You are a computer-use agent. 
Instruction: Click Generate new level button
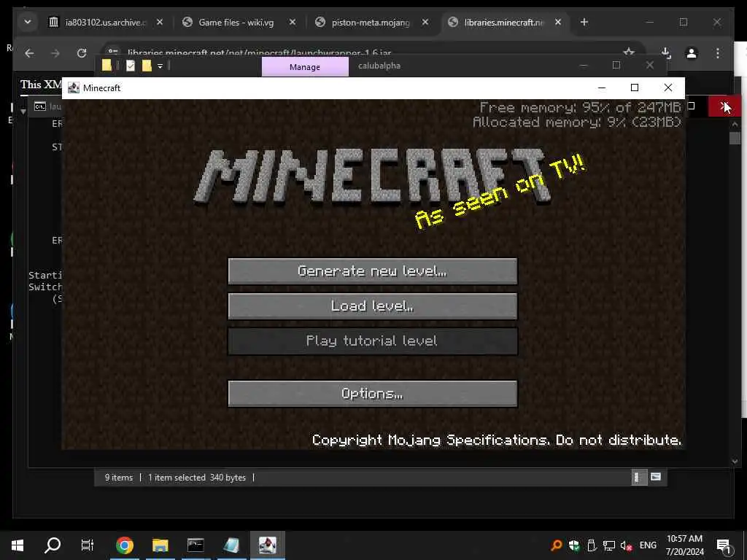[373, 271]
